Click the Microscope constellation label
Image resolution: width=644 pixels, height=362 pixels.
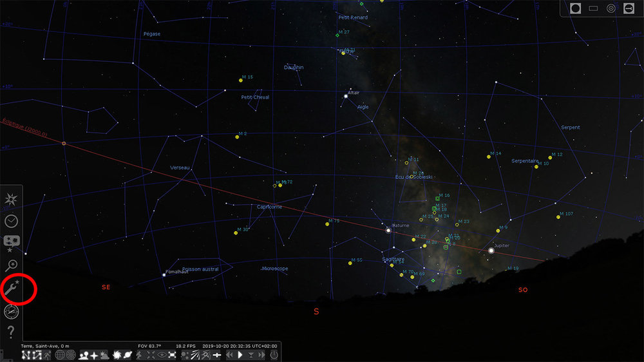pyautogui.click(x=275, y=269)
